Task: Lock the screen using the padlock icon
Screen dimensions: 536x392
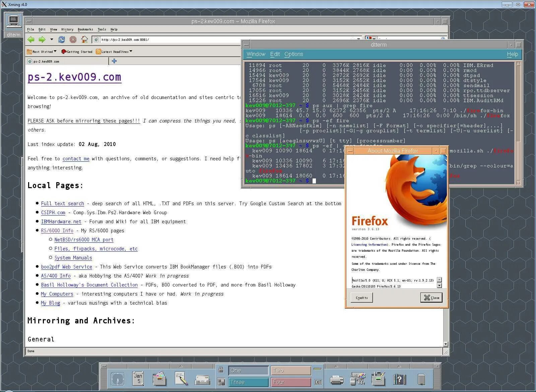Action: point(221,370)
